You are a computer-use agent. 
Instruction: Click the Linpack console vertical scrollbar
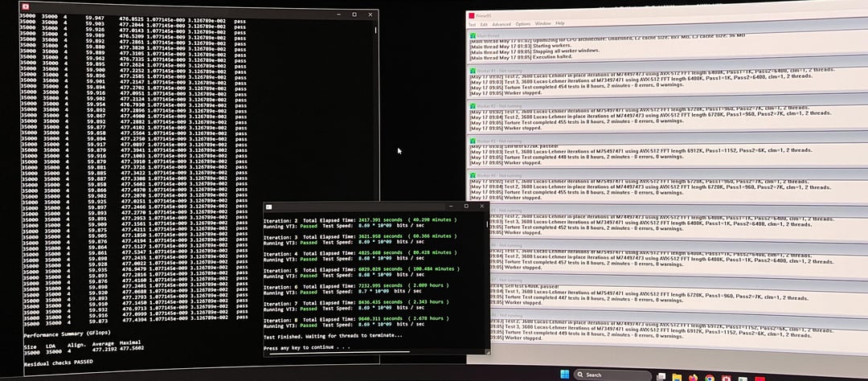coord(376,111)
